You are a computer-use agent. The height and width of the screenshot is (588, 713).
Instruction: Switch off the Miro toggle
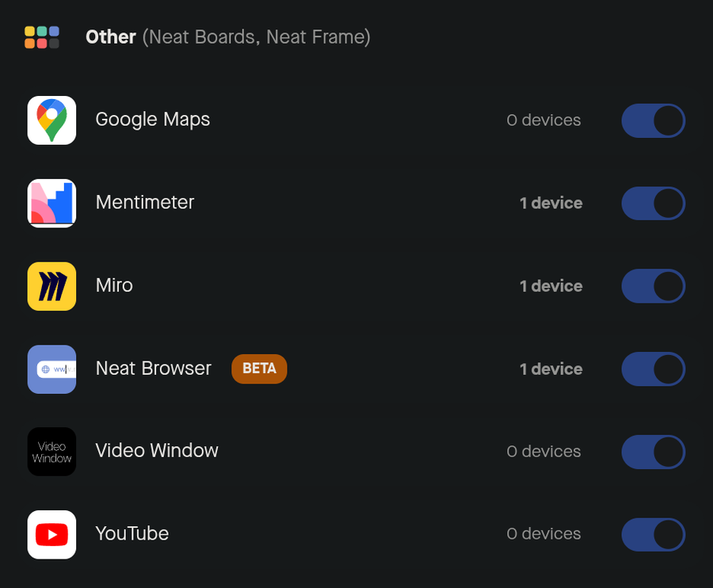coord(653,286)
